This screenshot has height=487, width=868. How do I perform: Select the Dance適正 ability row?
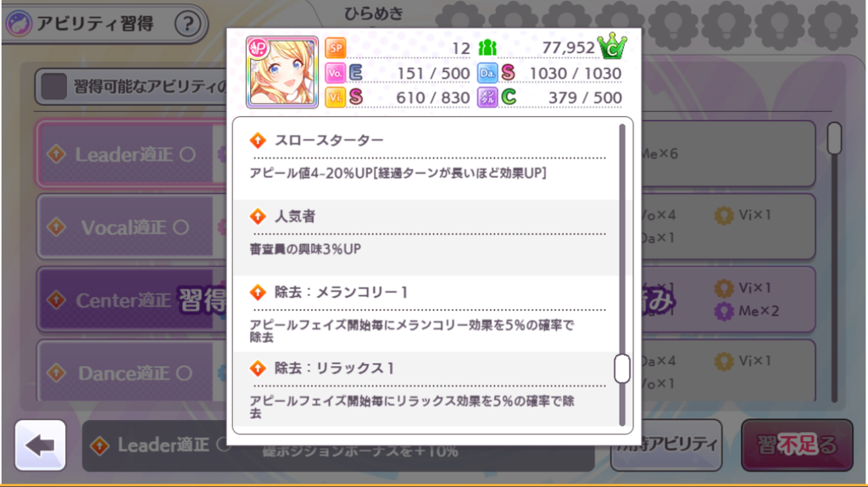(x=131, y=372)
